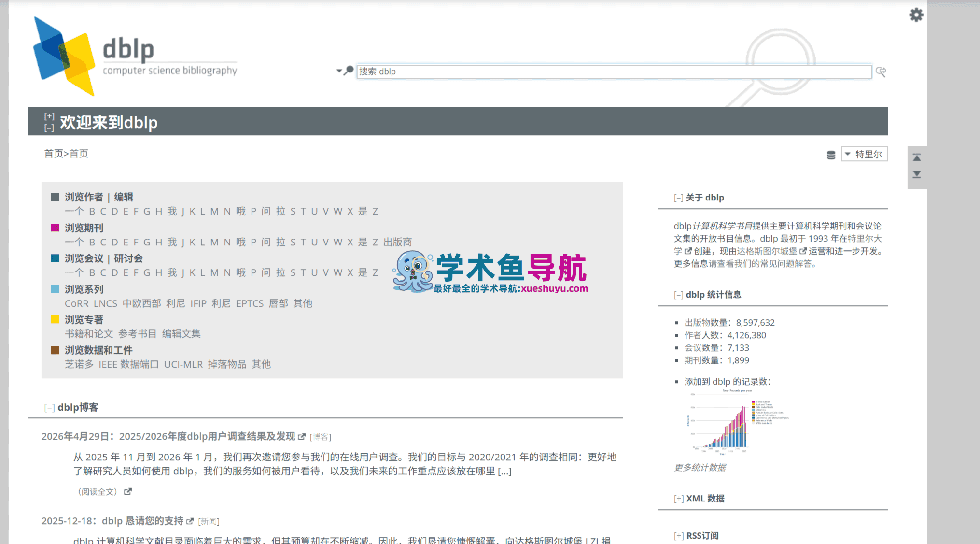Open the LNCS series link
This screenshot has width=980, height=544.
106,303
